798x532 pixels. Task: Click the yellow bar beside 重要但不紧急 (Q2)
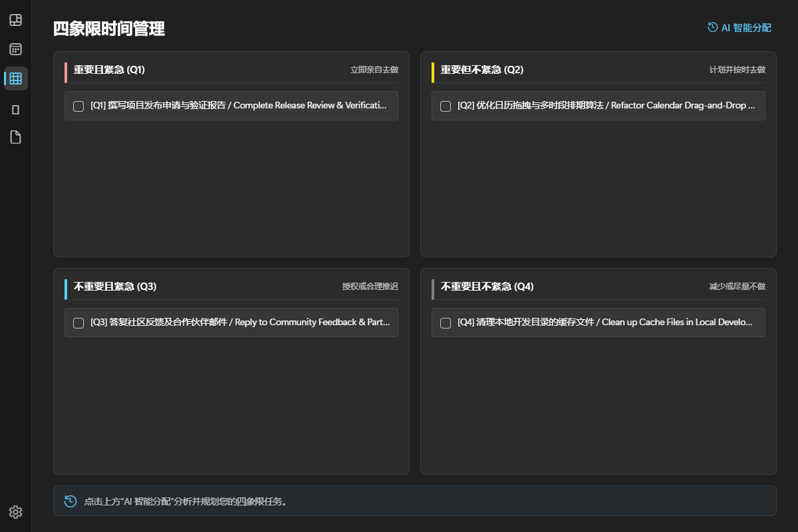pos(433,72)
